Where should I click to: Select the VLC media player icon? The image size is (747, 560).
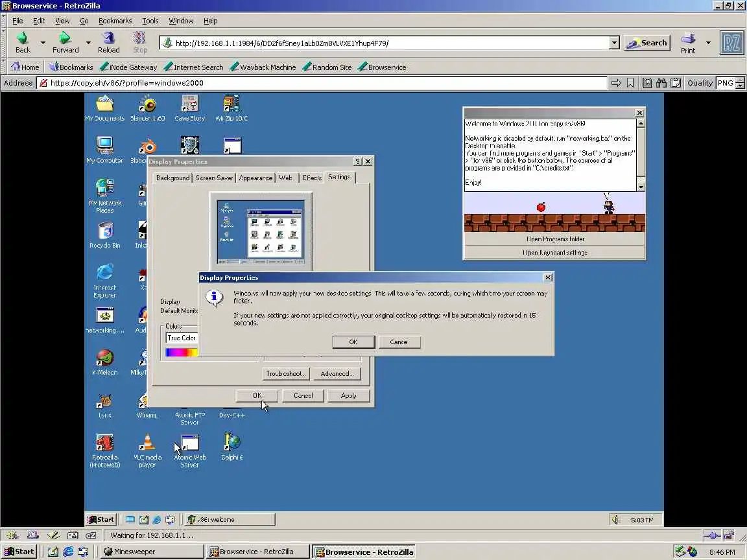(147, 450)
